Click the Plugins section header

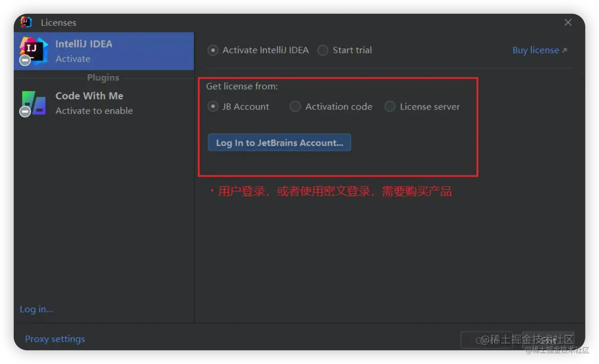[103, 78]
